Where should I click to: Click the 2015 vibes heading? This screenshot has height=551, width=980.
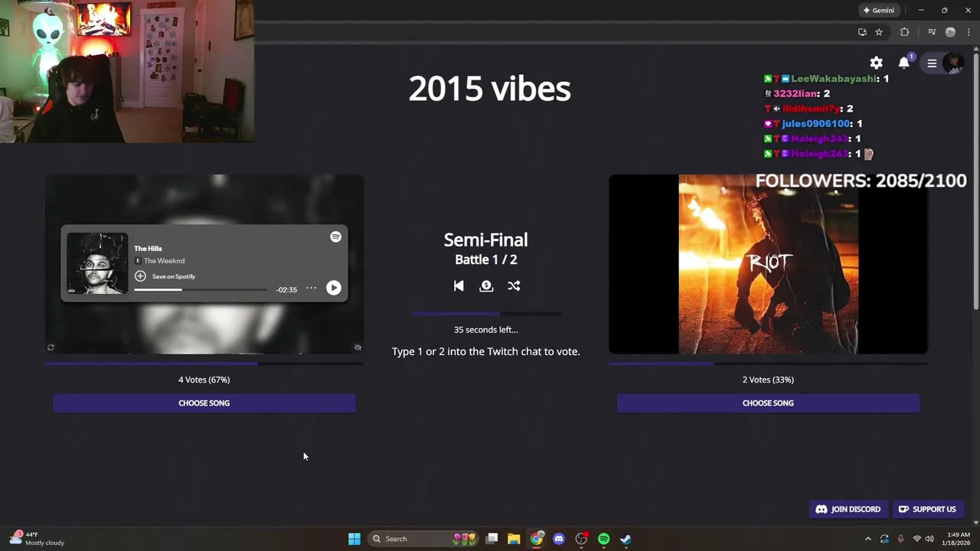pyautogui.click(x=489, y=89)
